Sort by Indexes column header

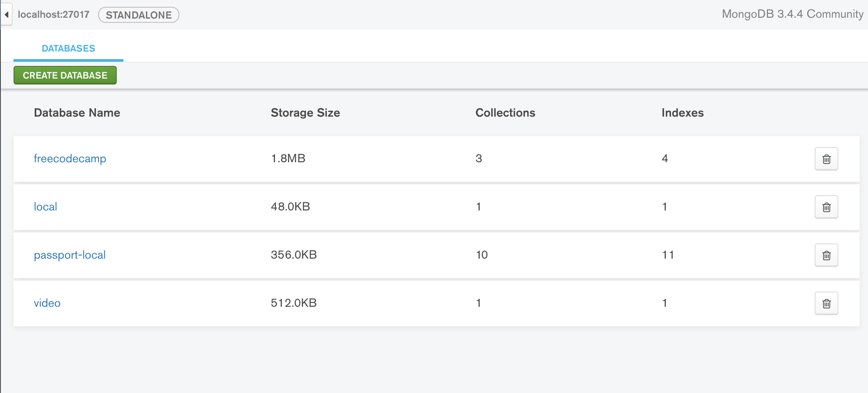coord(682,113)
